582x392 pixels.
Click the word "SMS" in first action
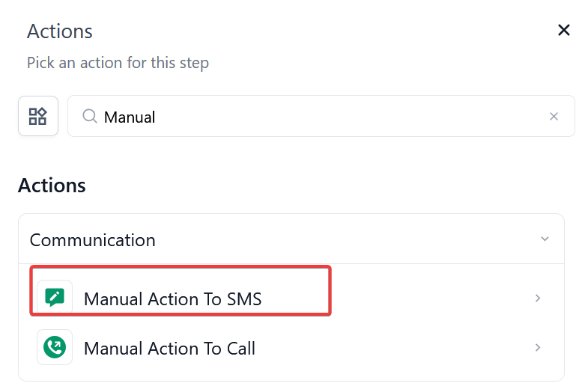click(243, 299)
